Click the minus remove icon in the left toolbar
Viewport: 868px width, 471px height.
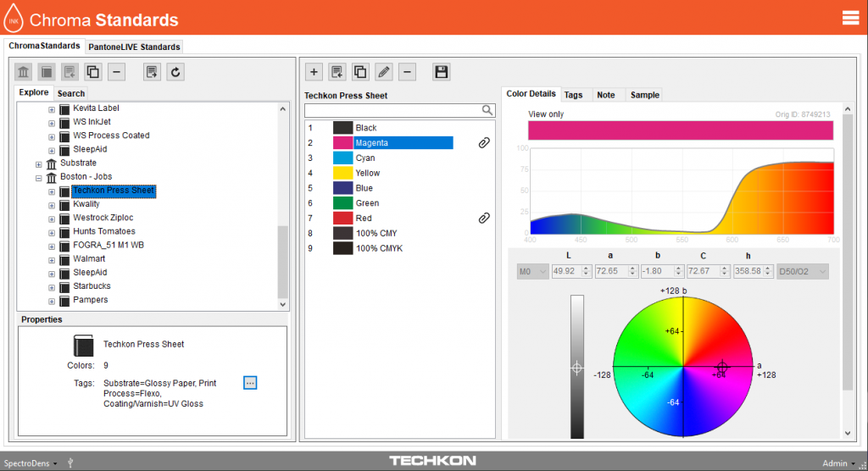[x=116, y=72]
